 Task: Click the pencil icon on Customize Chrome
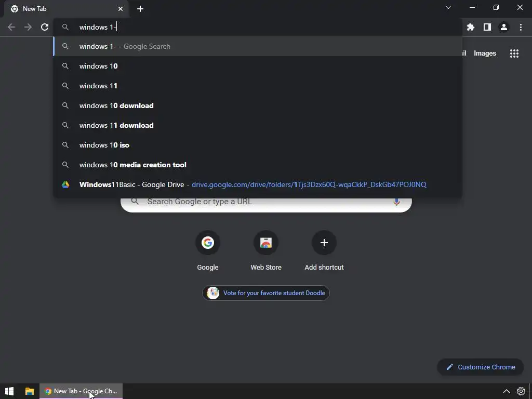point(449,367)
